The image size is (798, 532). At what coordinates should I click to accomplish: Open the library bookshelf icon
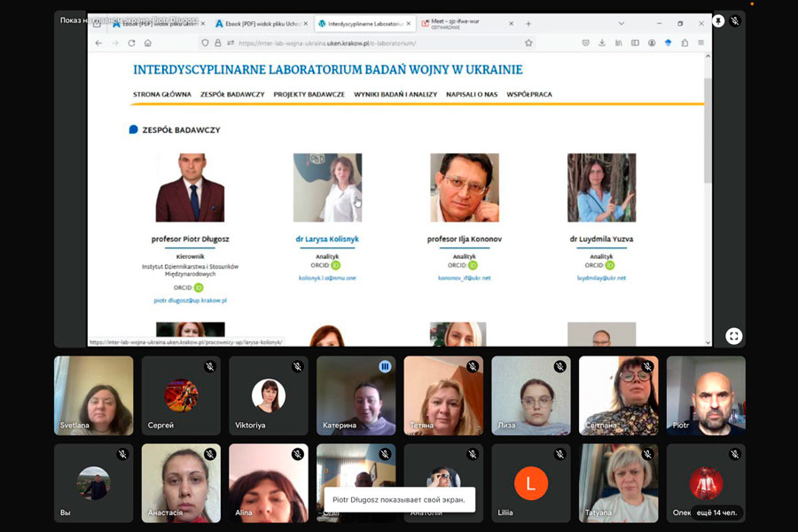pyautogui.click(x=618, y=43)
